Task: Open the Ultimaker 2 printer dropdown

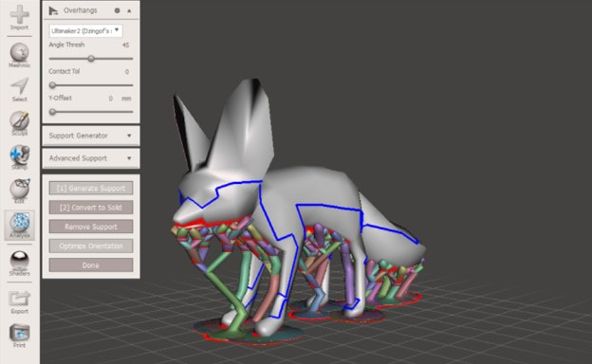Action: coord(85,30)
